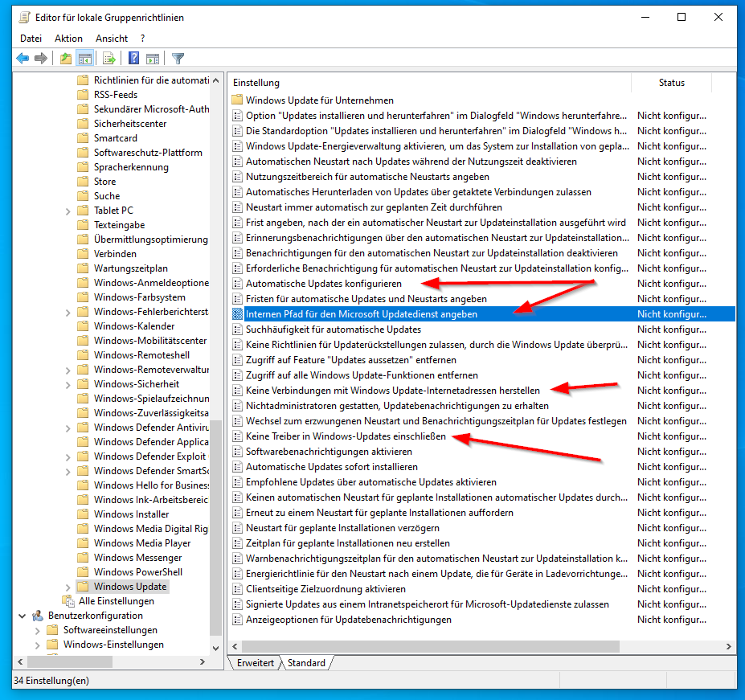The width and height of the screenshot is (745, 700).
Task: Expand the Windows-Fehlerberichterstattung tree node
Action: point(68,312)
